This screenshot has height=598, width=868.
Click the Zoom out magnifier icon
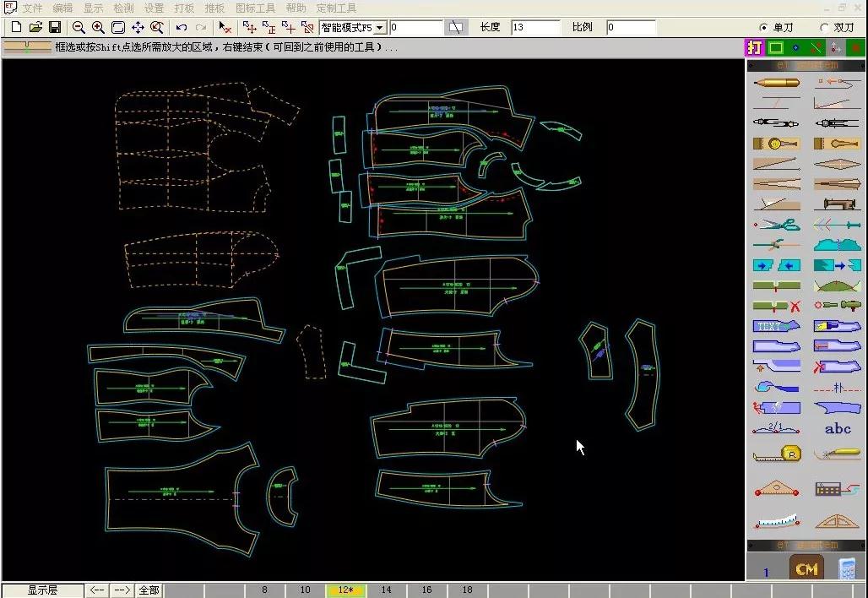tap(79, 27)
